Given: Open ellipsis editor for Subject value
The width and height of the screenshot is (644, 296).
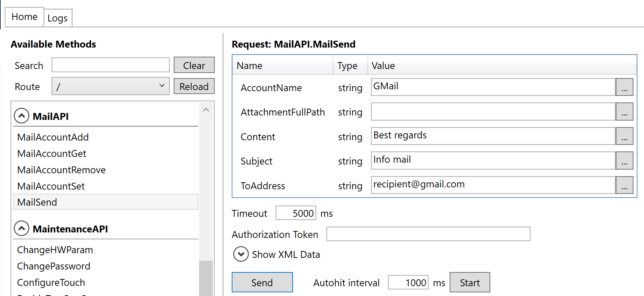Looking at the screenshot, I should [x=624, y=161].
